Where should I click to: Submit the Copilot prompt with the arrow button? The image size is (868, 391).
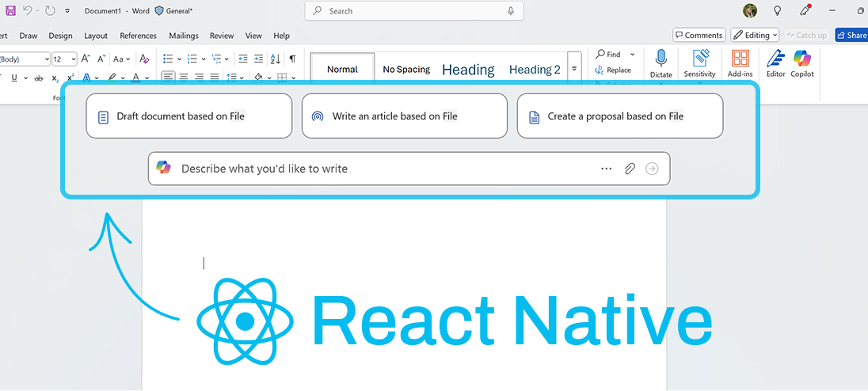click(652, 169)
